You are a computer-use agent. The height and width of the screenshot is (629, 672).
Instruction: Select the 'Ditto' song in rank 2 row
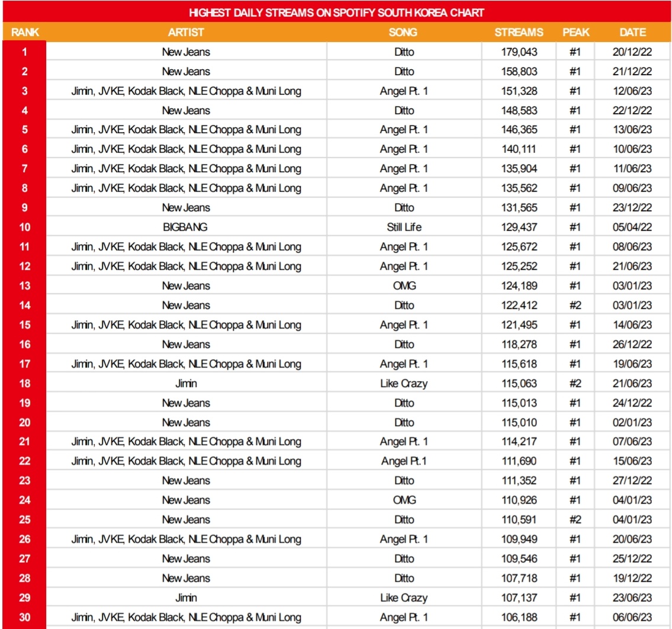pos(404,72)
